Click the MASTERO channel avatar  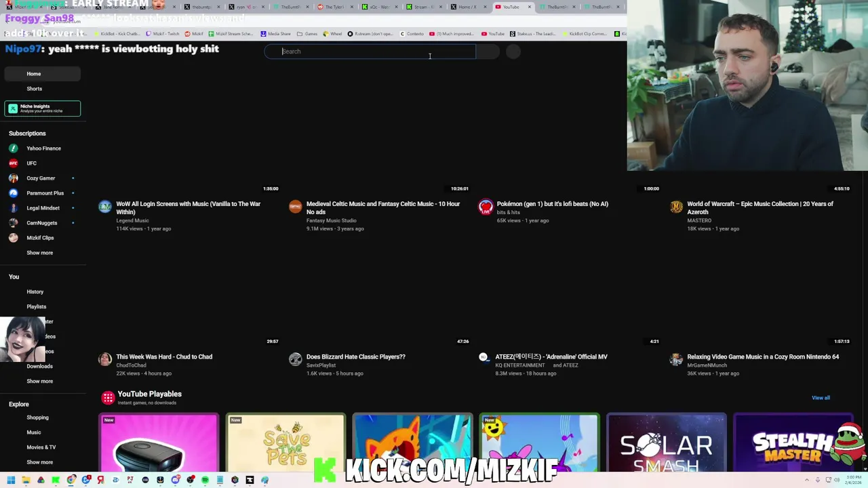tap(676, 207)
